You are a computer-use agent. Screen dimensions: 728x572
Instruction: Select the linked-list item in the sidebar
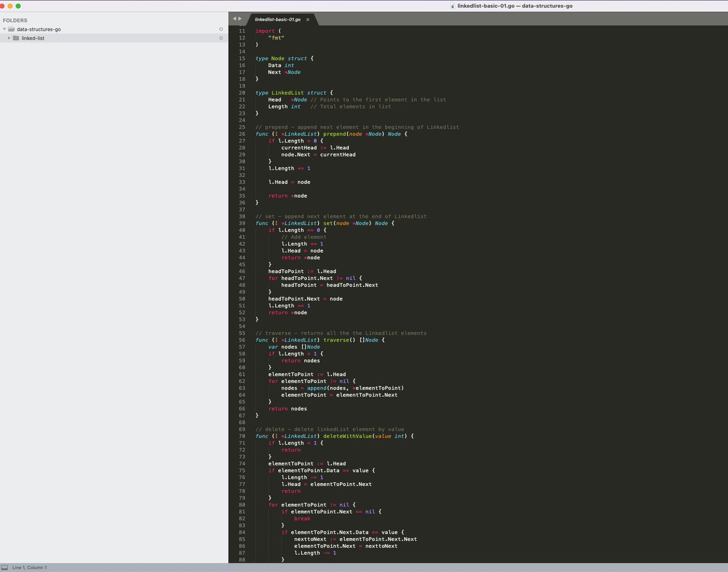coord(33,38)
